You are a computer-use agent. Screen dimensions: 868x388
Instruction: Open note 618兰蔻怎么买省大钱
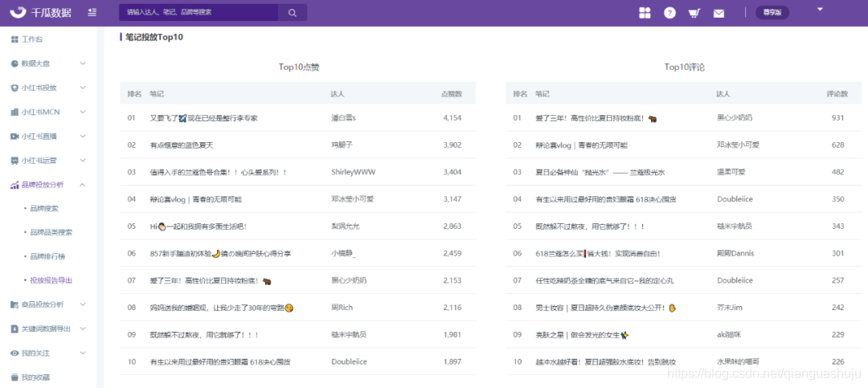[x=598, y=254]
